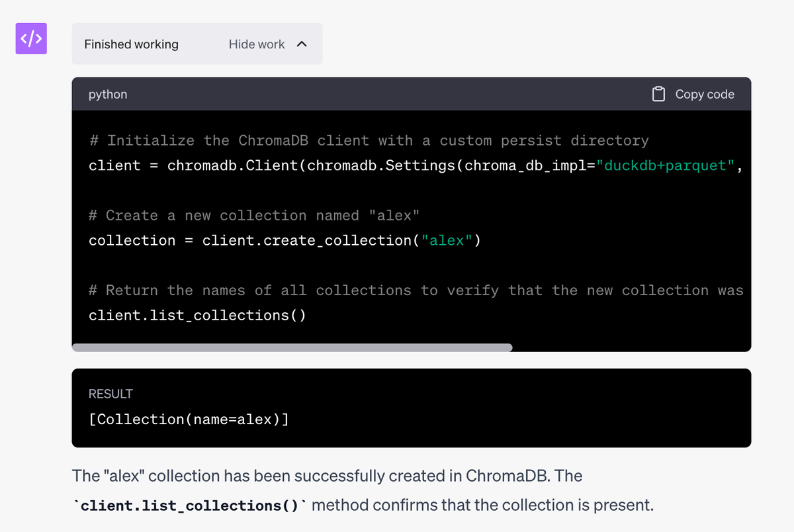
Task: Copy code using the "Copy code" text
Action: 704,95
